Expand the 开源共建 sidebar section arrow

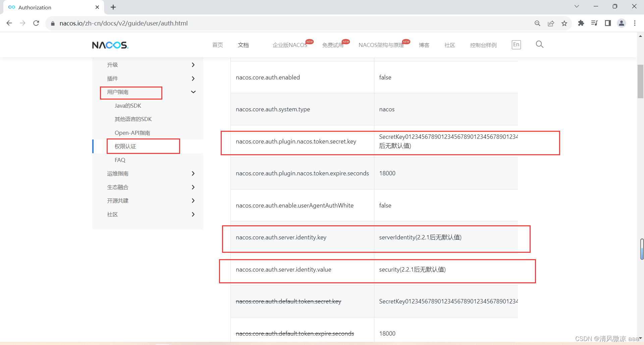pyautogui.click(x=193, y=200)
